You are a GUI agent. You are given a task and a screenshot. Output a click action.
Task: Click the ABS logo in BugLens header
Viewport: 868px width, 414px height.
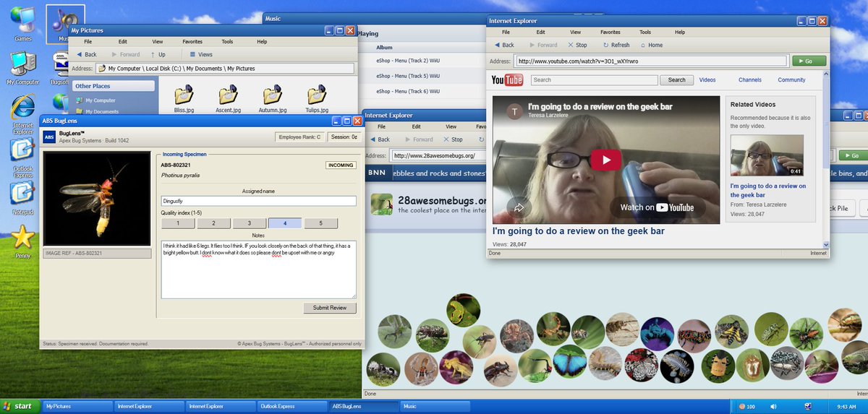(x=49, y=137)
